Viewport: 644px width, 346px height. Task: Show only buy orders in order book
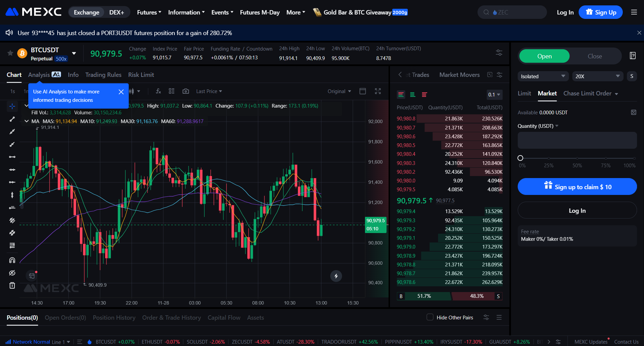click(412, 95)
